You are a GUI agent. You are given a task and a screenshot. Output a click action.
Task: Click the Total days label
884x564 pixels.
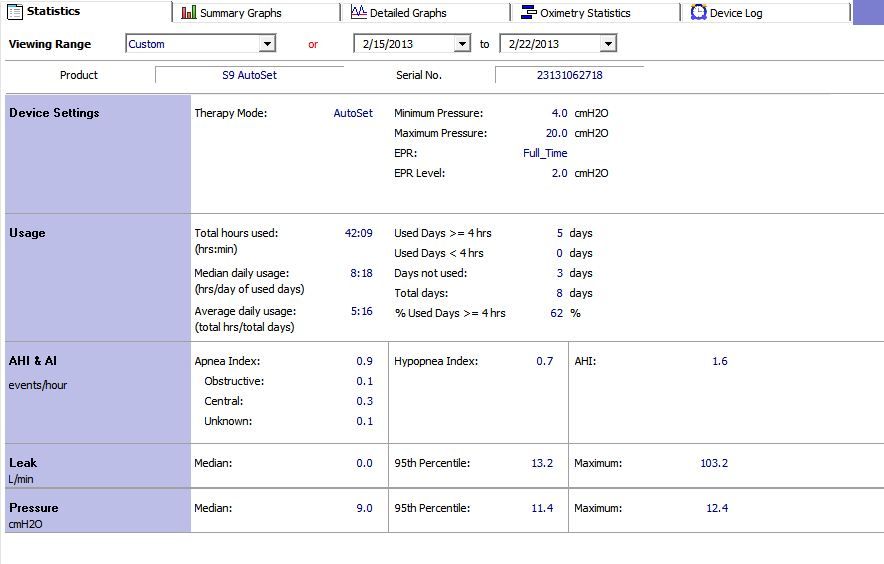(x=421, y=293)
